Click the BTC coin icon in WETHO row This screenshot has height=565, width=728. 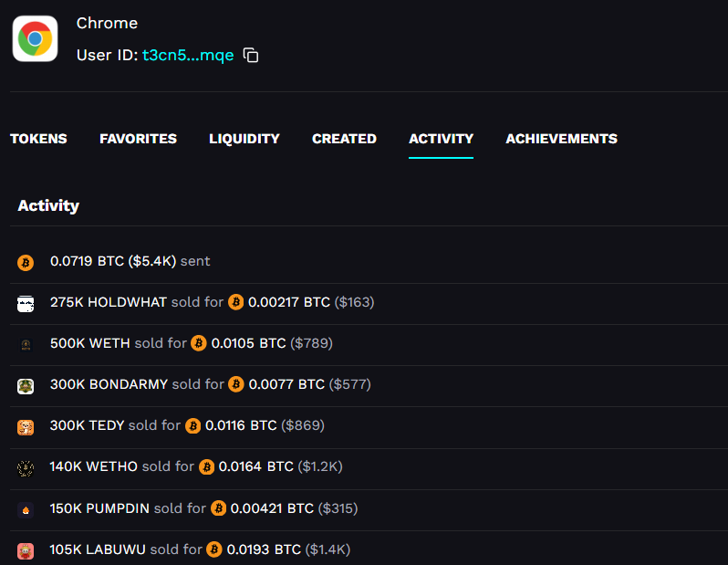pyautogui.click(x=206, y=466)
